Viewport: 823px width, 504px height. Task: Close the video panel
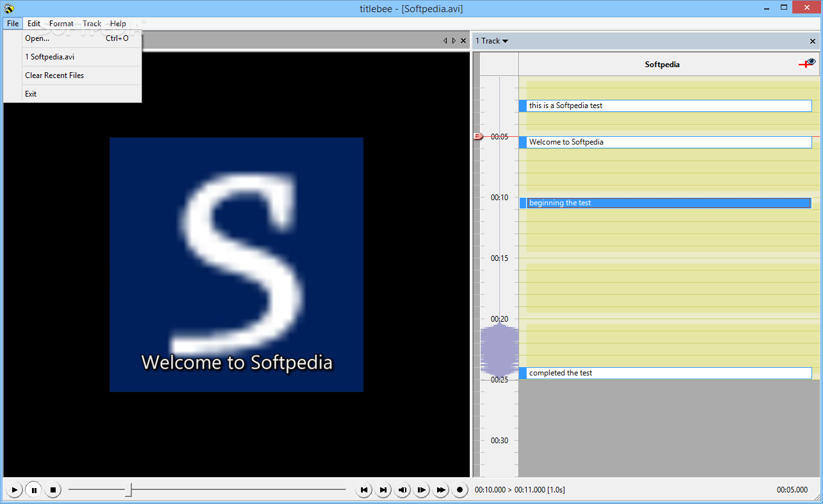pos(463,41)
